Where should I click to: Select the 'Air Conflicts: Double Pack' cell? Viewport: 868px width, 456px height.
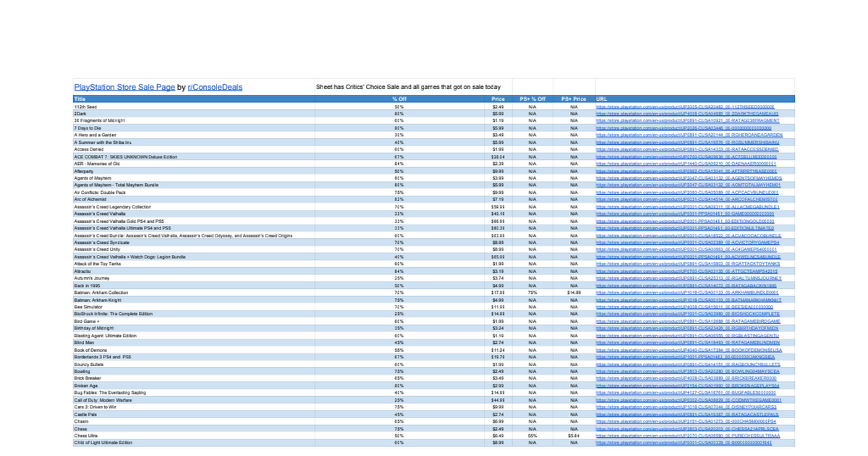pos(195,192)
